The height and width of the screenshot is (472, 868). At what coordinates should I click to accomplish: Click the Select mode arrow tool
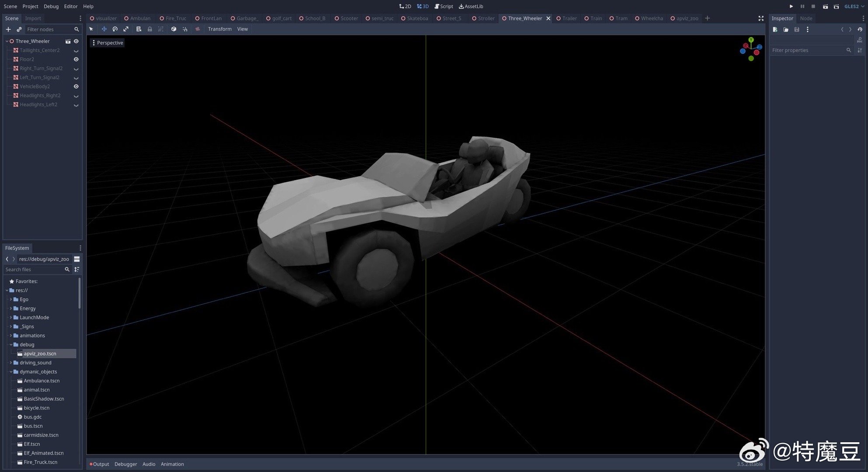[91, 29]
